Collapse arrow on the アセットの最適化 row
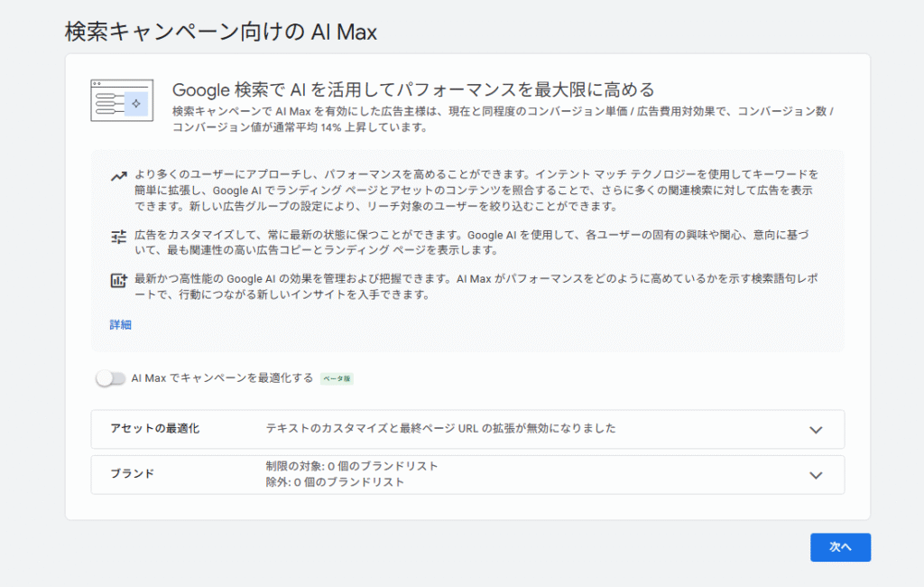 pos(817,429)
